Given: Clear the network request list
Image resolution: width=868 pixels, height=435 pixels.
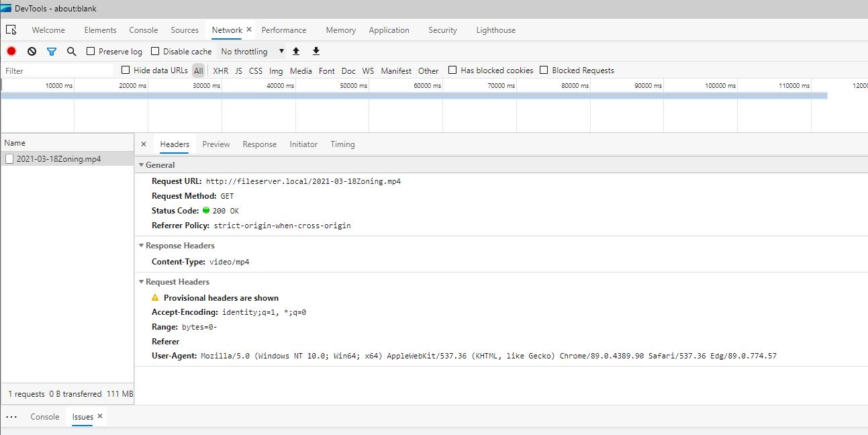Looking at the screenshot, I should point(32,50).
